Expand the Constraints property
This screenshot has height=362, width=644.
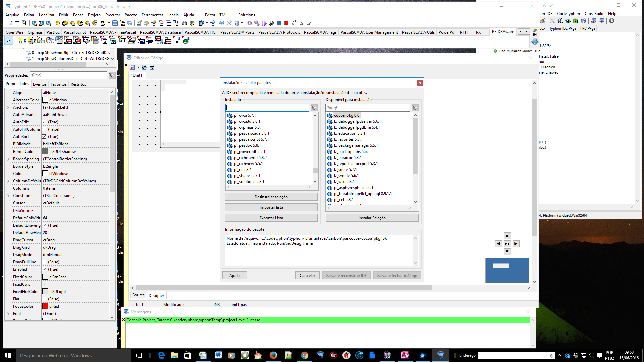pyautogui.click(x=8, y=196)
